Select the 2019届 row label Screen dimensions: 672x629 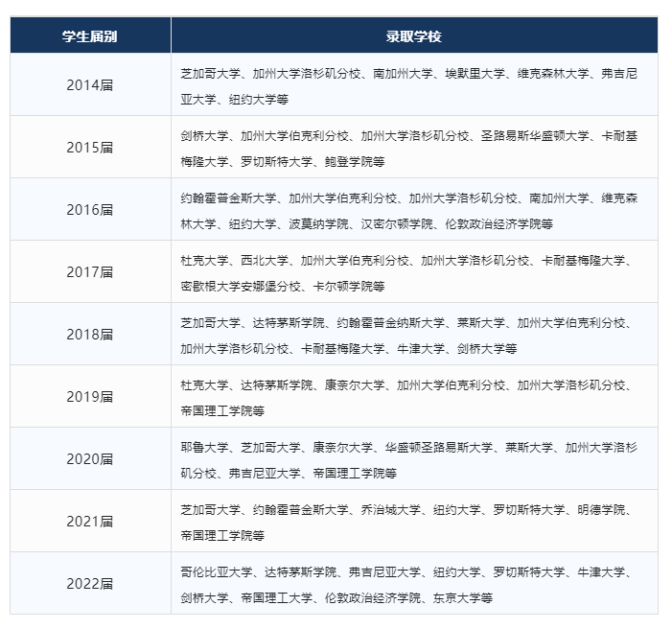pyautogui.click(x=90, y=396)
